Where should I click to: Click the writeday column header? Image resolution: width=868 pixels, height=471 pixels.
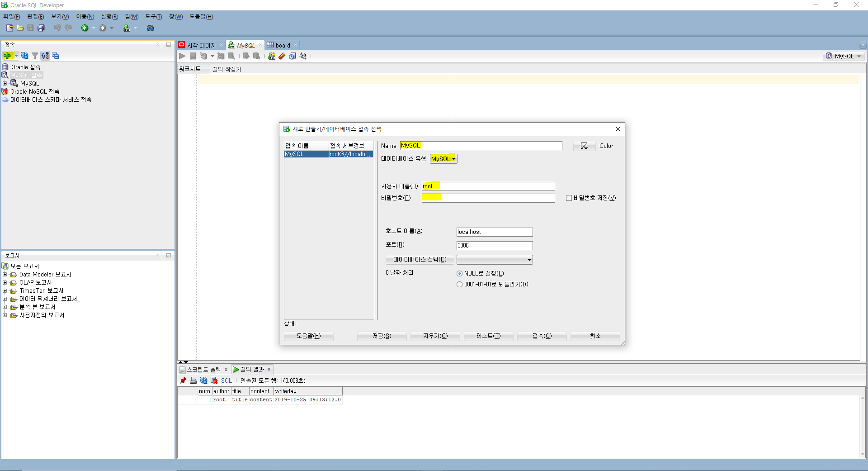point(308,391)
